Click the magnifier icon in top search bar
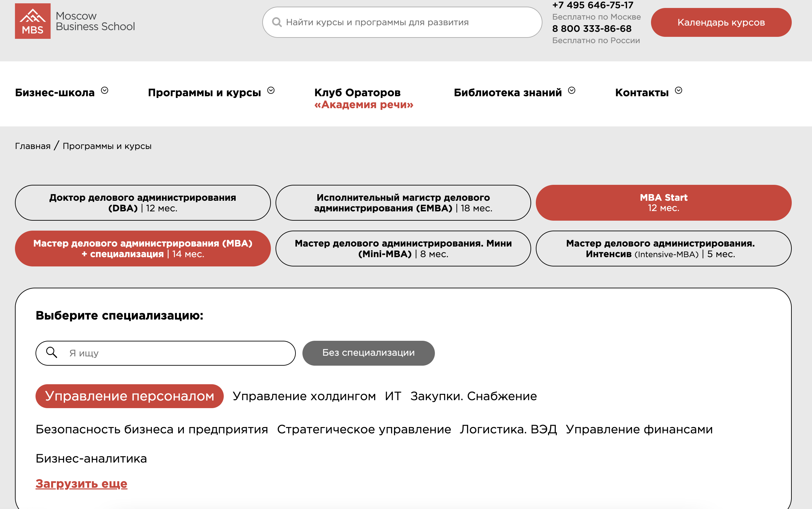812x509 pixels. click(277, 22)
